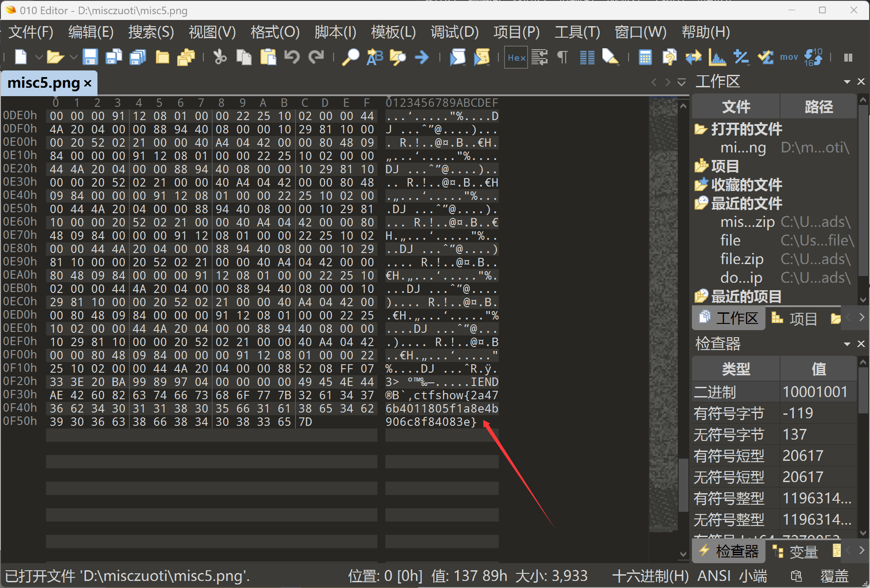Click the Run Template icon
Viewport: 870px width, 588px height.
(482, 57)
